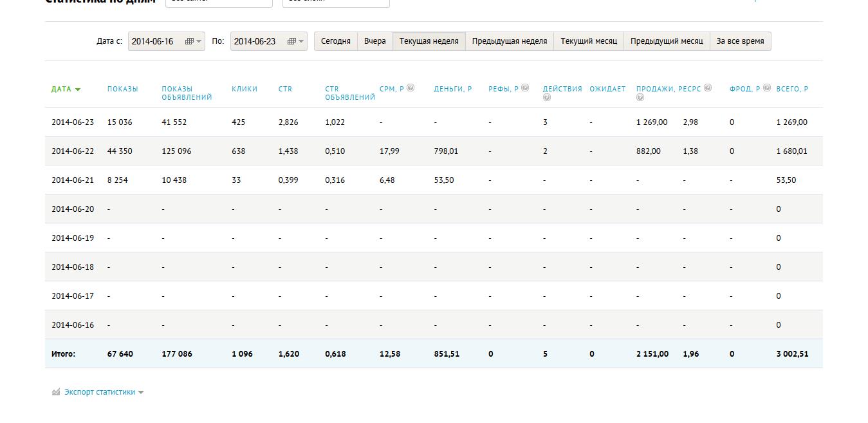
Task: Click the help icon next to Рефы
Action: coord(525,88)
